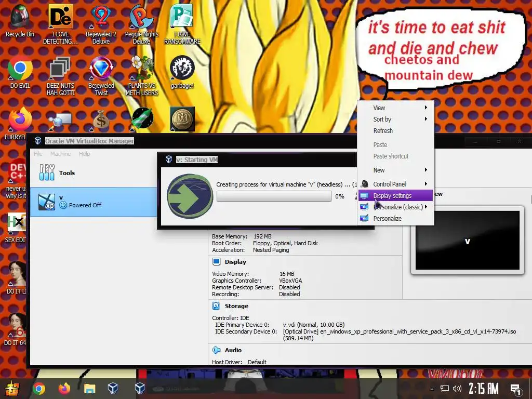Click the 'Nested Paging' acceleration value
Screen dimensions: 532x399
click(271, 250)
